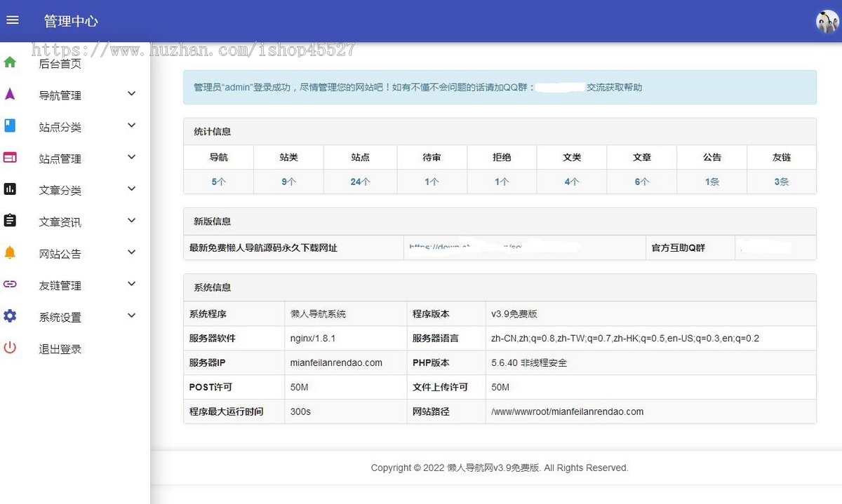Click the blue bookmark icon for 站点分类
The image size is (842, 504).
click(x=10, y=126)
